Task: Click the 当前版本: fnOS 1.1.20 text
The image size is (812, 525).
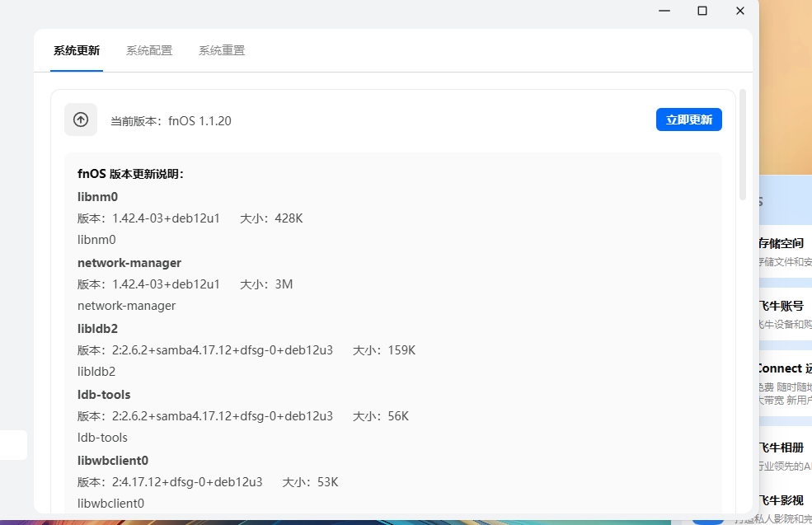Action: [x=171, y=121]
